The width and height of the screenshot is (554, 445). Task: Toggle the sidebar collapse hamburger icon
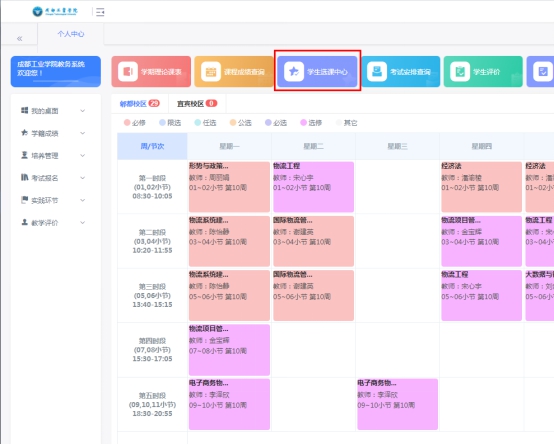pos(100,12)
